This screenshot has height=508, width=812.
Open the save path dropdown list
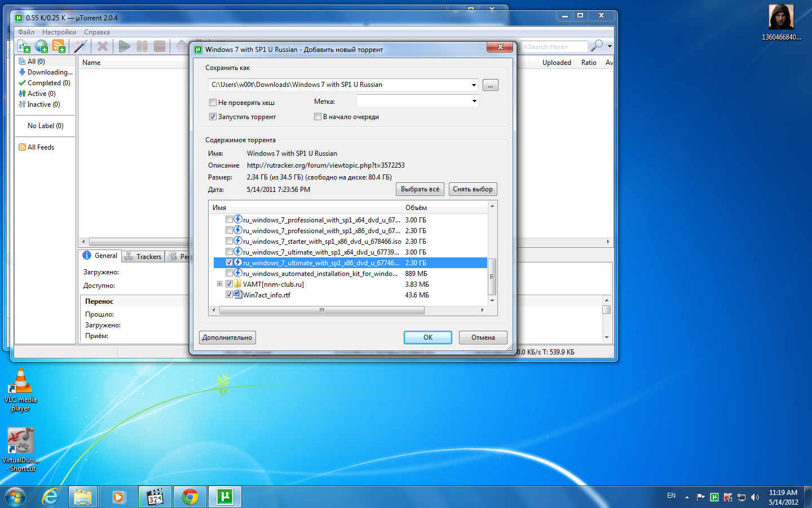pos(474,85)
